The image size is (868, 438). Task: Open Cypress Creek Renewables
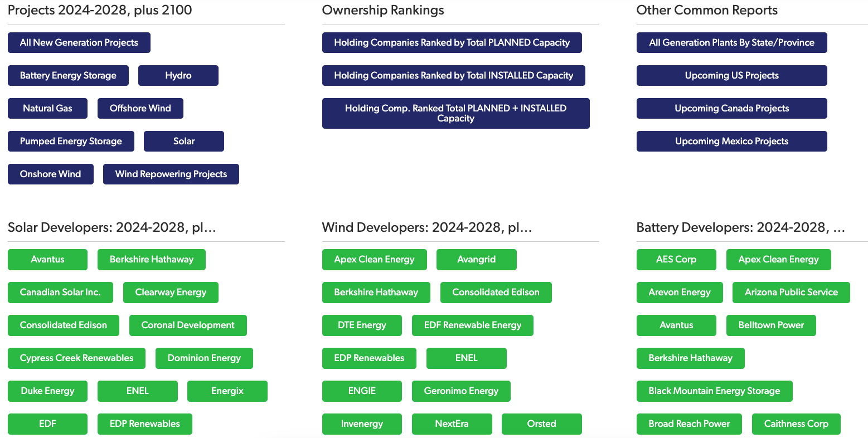[x=76, y=358]
